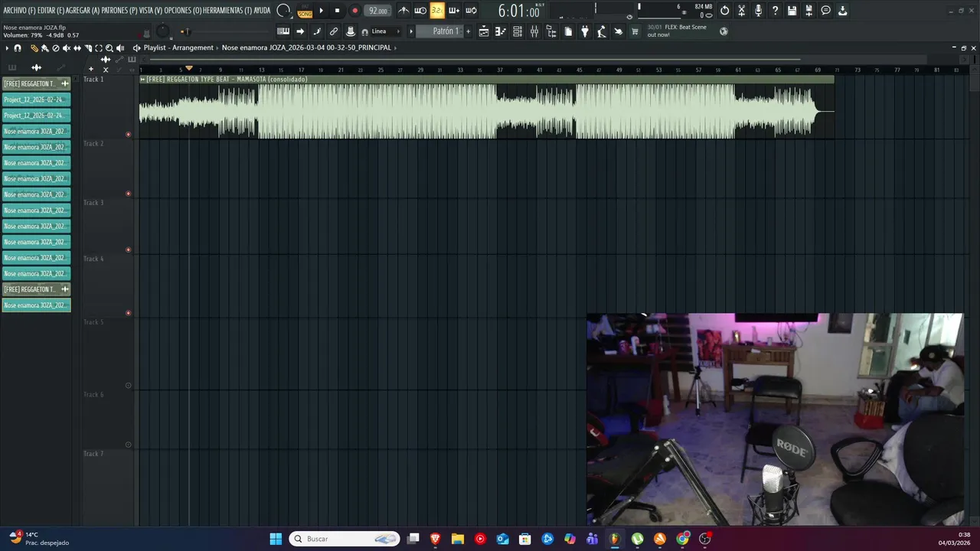Open the HERRAMIENTAS (T) menu
This screenshot has width=980, height=551.
pyautogui.click(x=227, y=11)
